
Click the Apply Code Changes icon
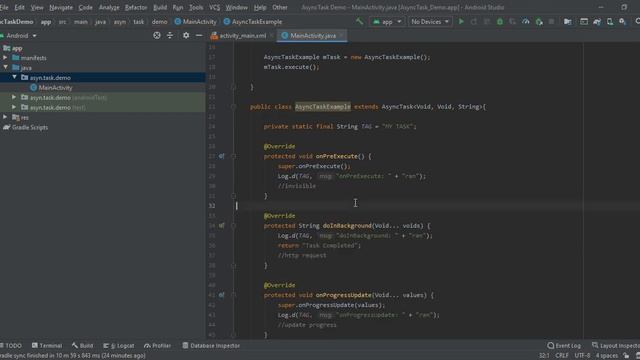[487, 22]
